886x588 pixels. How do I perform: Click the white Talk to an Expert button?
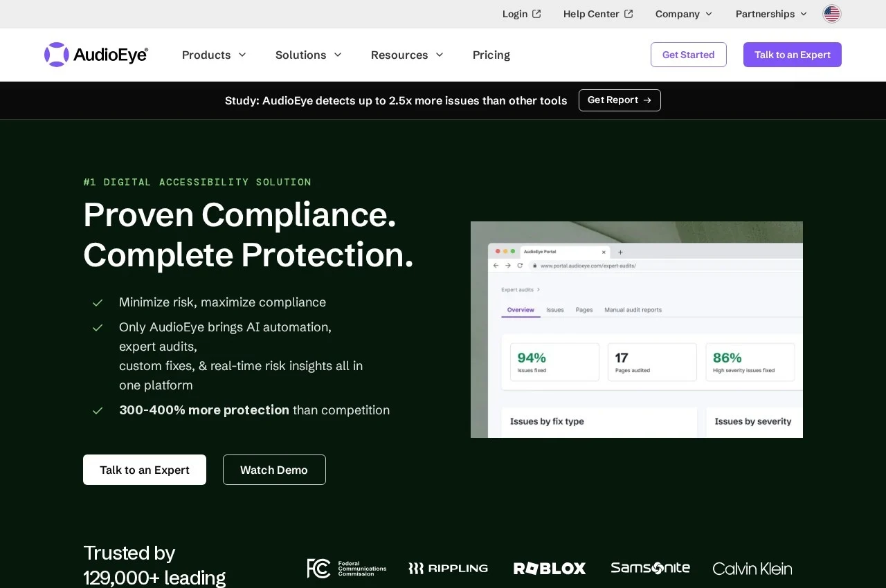pyautogui.click(x=145, y=470)
